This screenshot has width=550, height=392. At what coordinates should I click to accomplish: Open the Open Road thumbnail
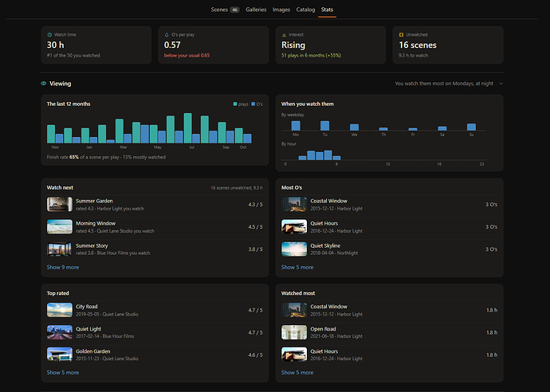(294, 332)
